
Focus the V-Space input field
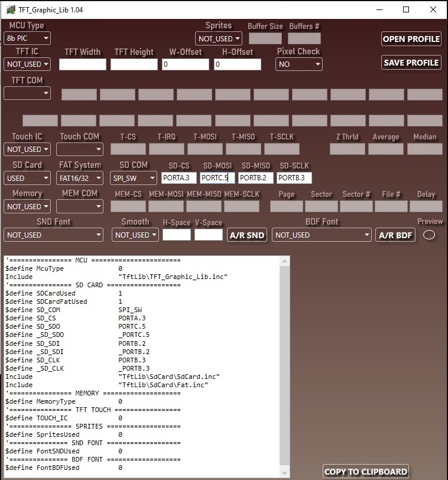(x=209, y=235)
